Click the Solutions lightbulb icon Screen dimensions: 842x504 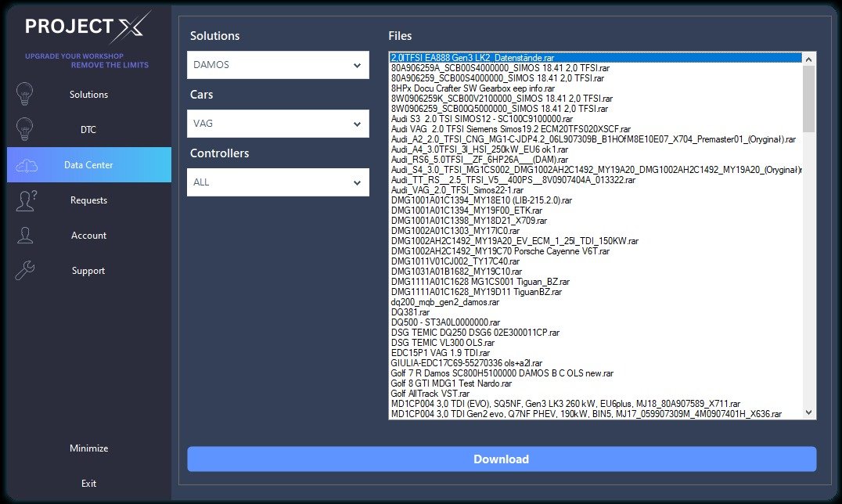point(25,94)
